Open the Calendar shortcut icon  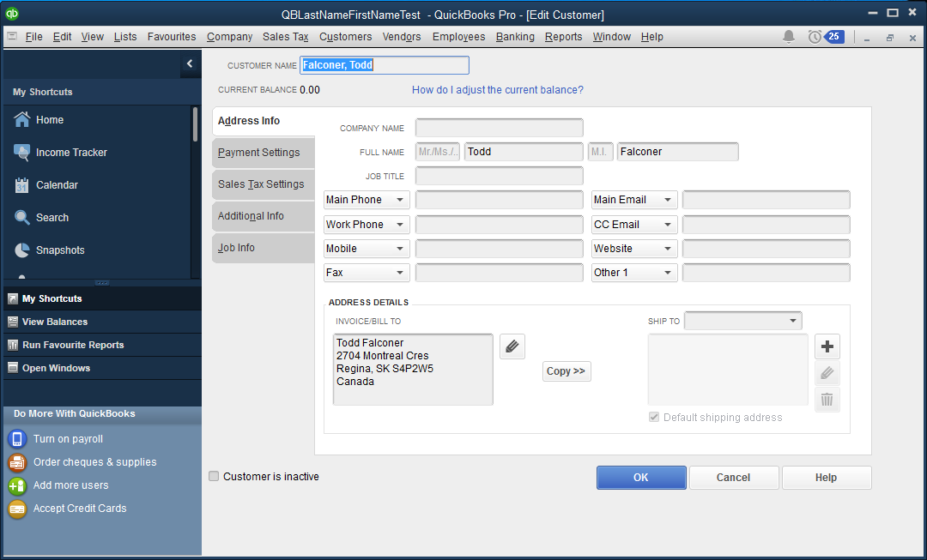click(x=21, y=185)
